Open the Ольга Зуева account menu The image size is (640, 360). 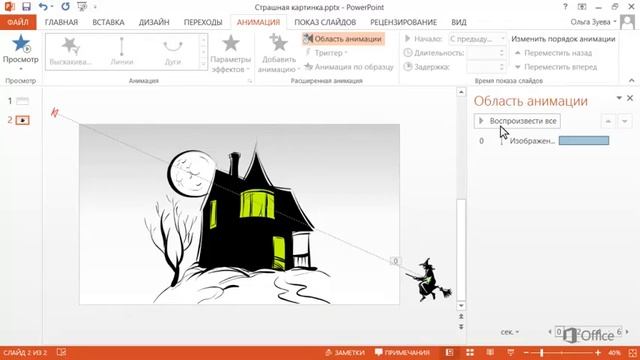coord(593,22)
